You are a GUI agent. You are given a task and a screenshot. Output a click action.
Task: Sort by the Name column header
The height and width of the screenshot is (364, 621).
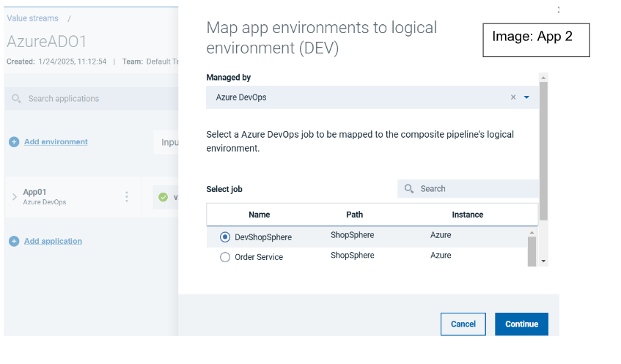tap(259, 215)
